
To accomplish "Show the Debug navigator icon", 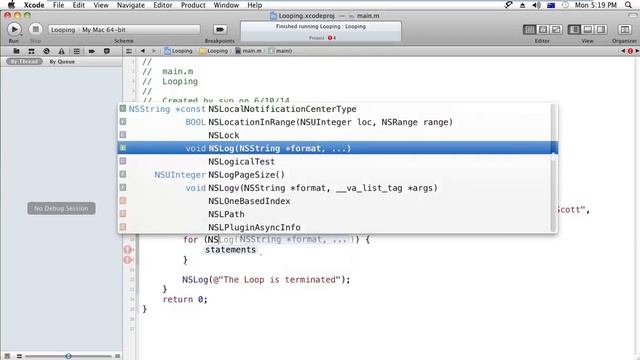I will coord(76,51).
